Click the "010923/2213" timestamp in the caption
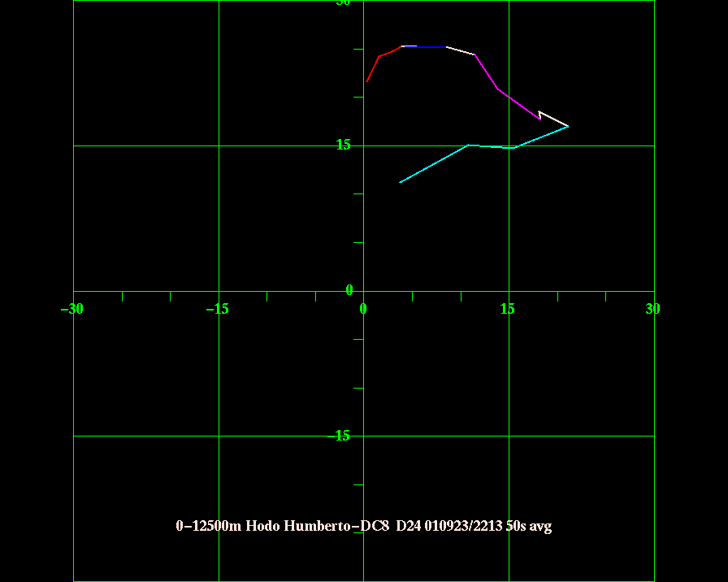 click(x=463, y=526)
